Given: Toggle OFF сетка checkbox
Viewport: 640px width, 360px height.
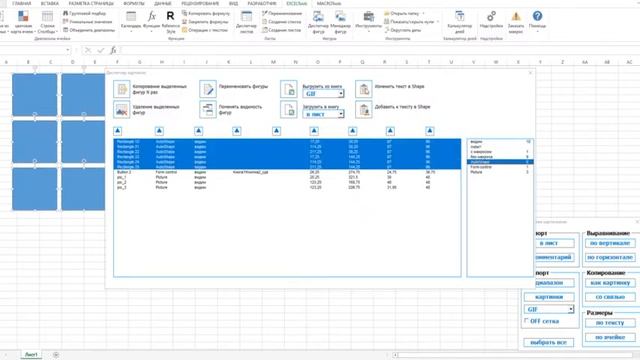Looking at the screenshot, I should tap(527, 321).
